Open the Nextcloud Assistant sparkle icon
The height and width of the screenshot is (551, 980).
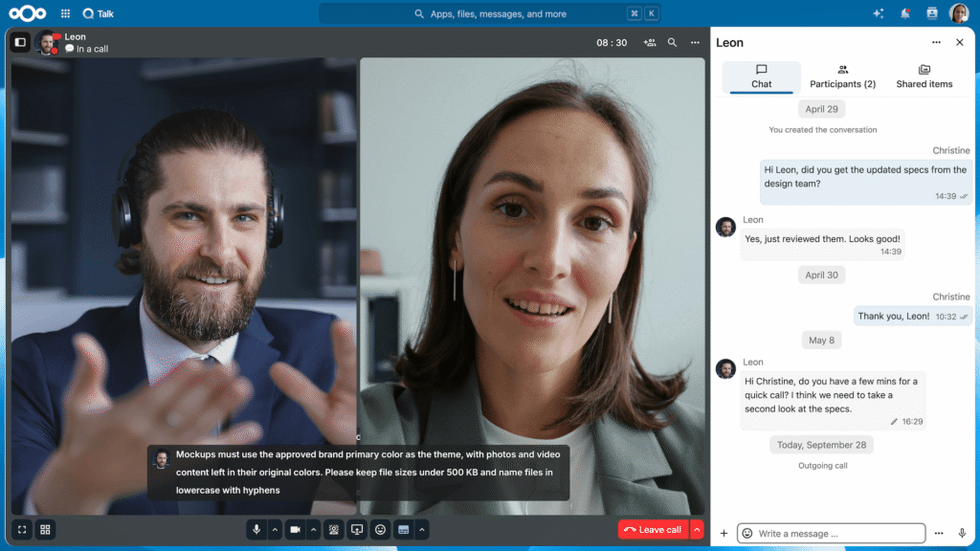(x=879, y=13)
